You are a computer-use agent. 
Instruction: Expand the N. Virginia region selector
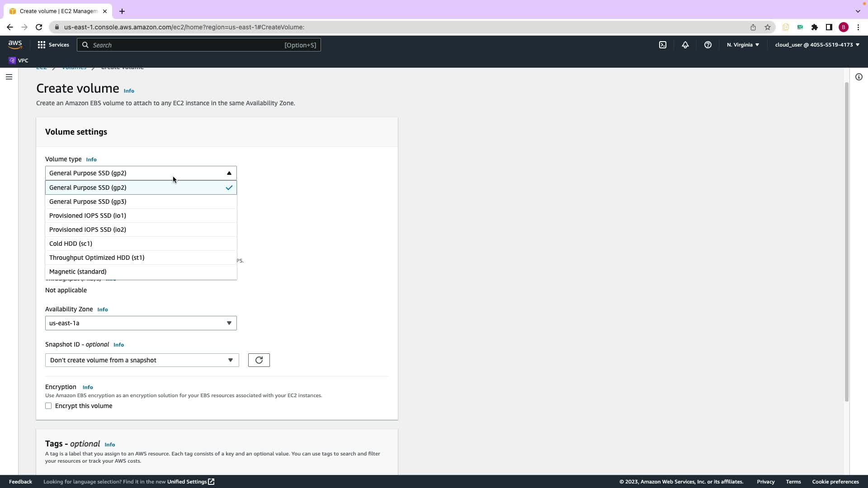tap(743, 45)
